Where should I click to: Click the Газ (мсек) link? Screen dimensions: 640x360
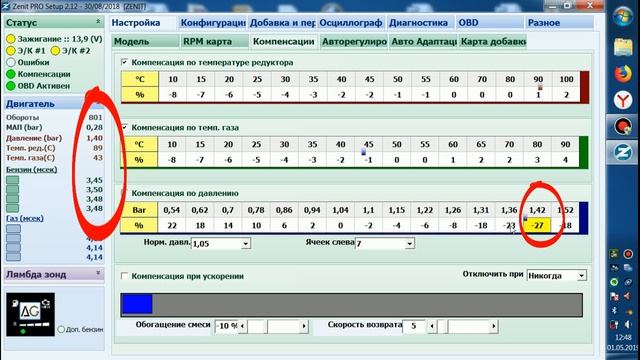[x=24, y=218]
